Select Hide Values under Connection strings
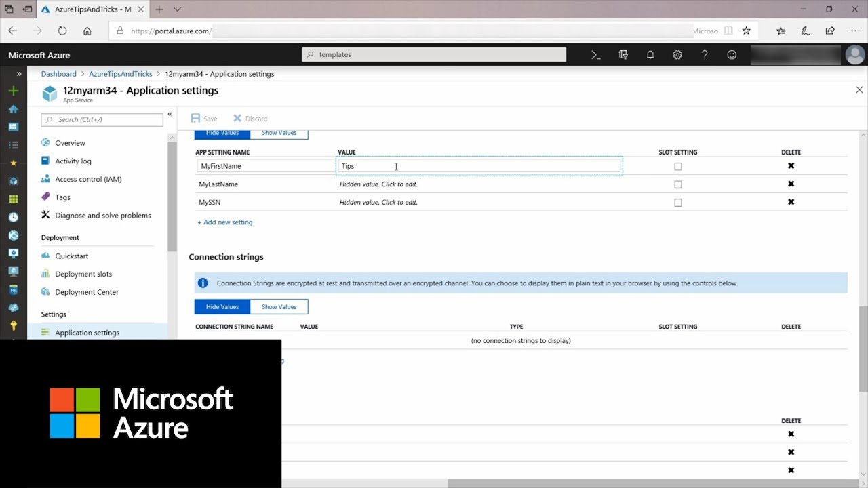The image size is (868, 488). tap(222, 307)
